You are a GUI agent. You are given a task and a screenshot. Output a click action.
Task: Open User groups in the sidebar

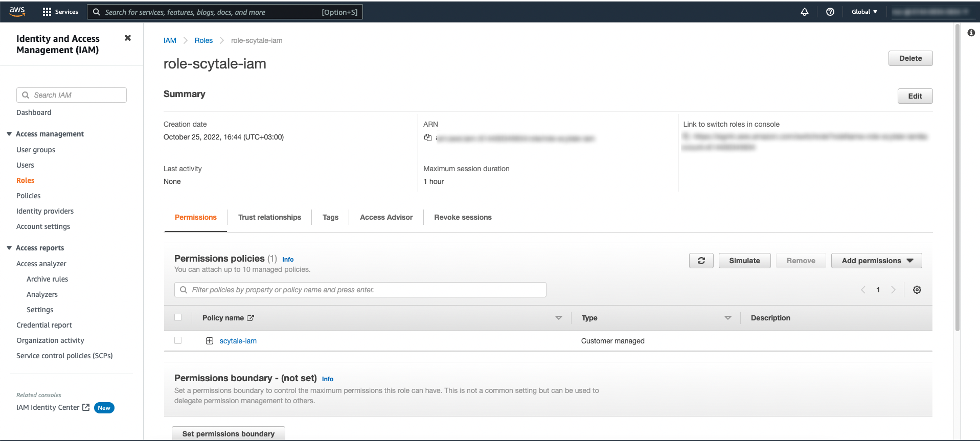click(36, 150)
